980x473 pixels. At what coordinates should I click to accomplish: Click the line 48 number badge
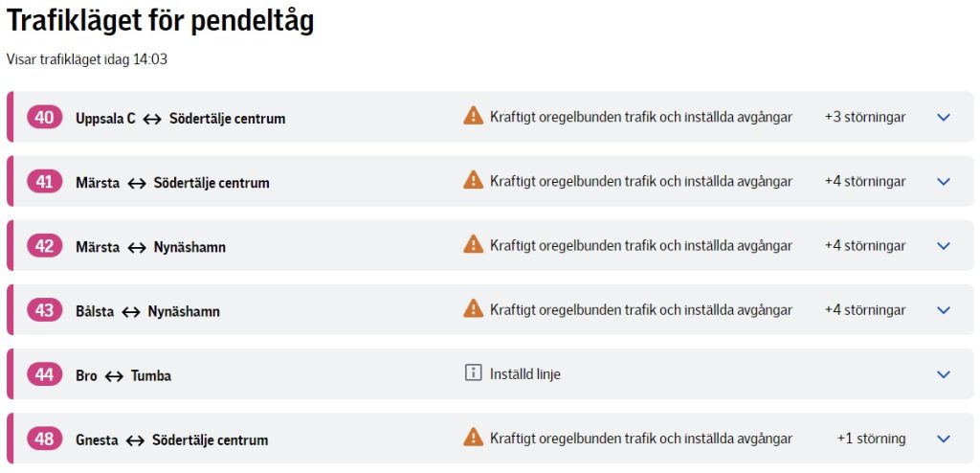click(x=44, y=439)
